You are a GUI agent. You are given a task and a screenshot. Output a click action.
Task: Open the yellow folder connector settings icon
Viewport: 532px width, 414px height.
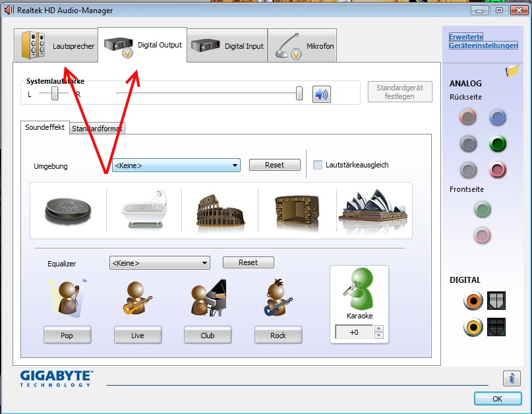512,71
